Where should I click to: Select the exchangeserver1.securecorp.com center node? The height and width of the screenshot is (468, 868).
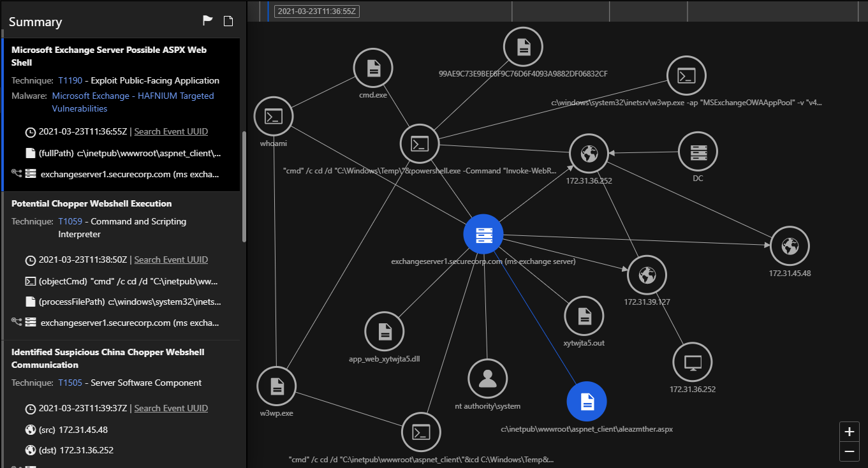tap(483, 234)
